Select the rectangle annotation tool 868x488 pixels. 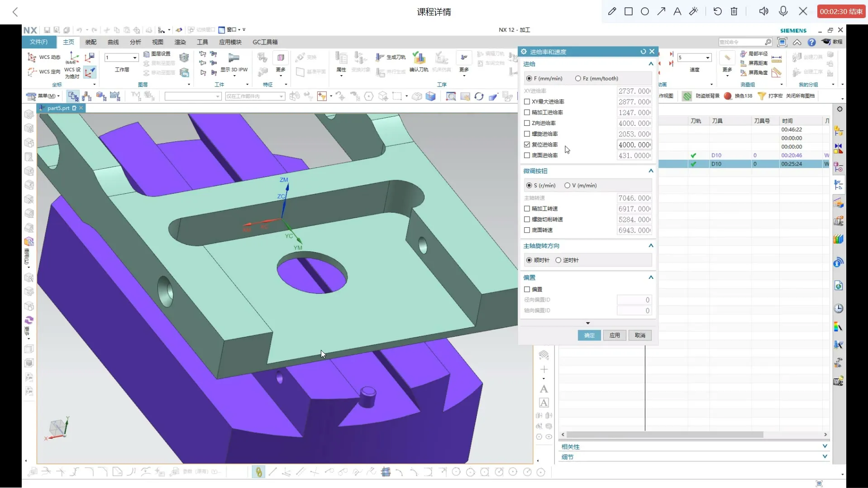(628, 11)
